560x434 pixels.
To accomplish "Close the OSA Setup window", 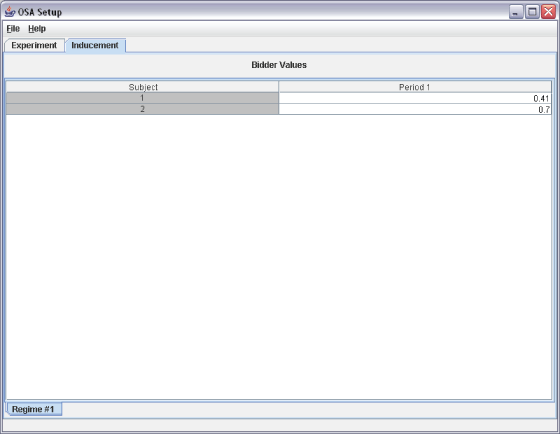I will (x=548, y=12).
